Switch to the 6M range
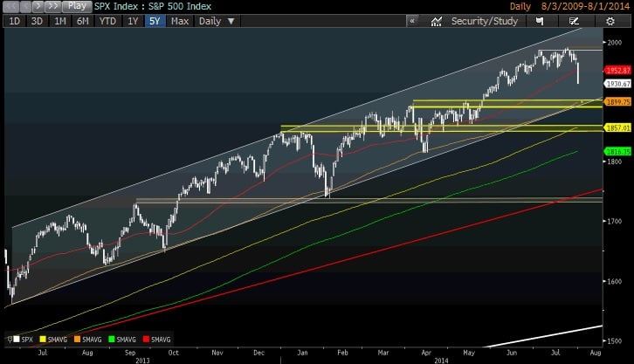634x364 pixels. pos(82,21)
